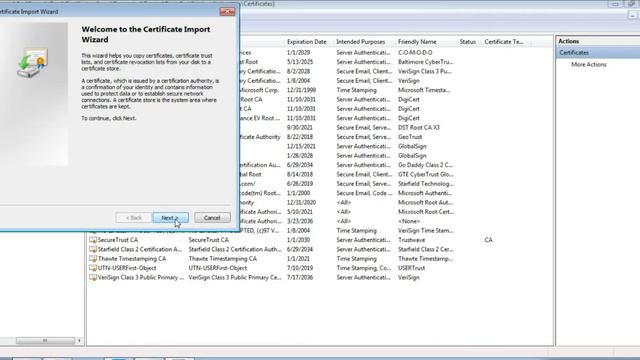The image size is (640, 360).
Task: Click expiration date 12/31/1999
Action: coord(302,90)
